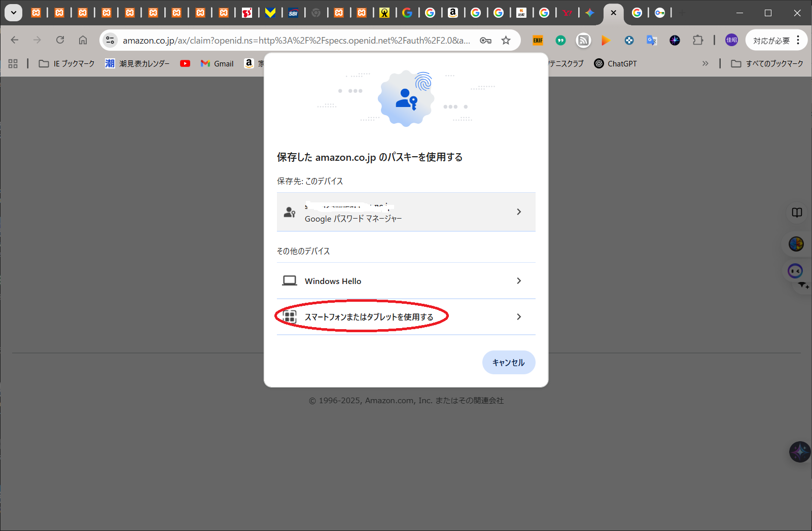Switch to the Amazon tab

point(453,13)
